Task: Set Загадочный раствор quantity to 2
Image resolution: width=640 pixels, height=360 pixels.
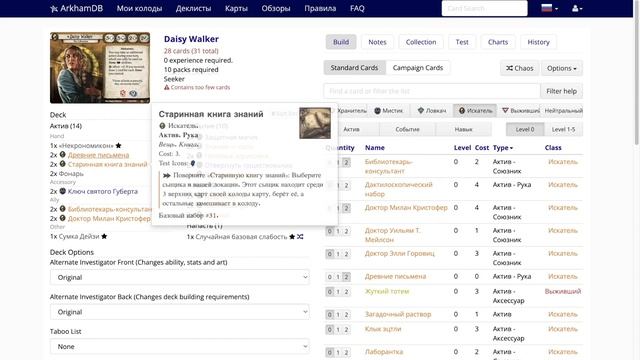Action: pos(346,315)
